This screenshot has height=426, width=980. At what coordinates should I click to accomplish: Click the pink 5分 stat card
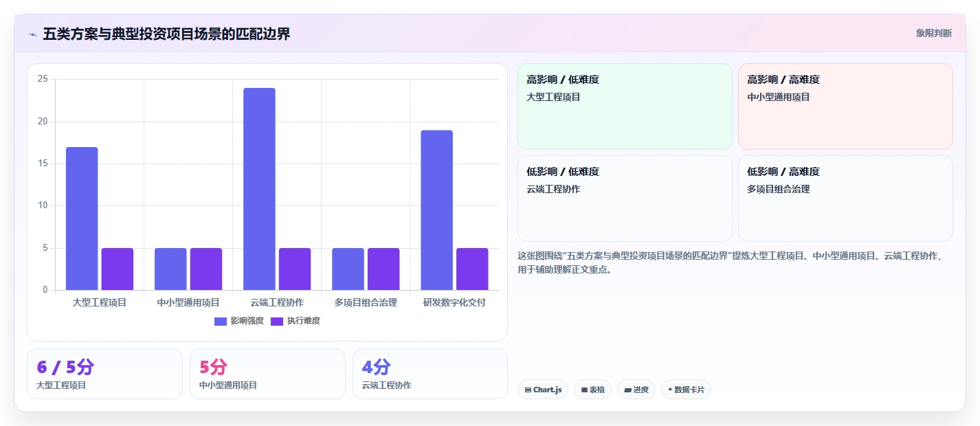tap(267, 374)
